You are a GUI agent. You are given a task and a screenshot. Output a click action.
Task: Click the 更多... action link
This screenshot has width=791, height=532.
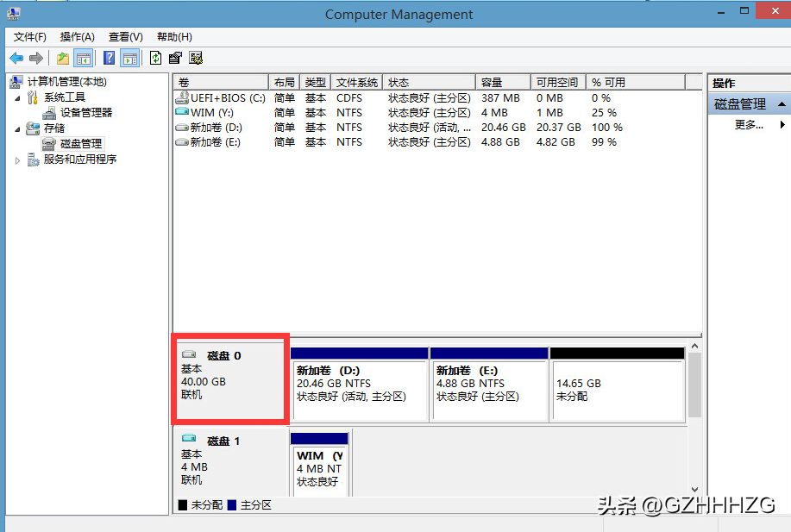[749, 124]
